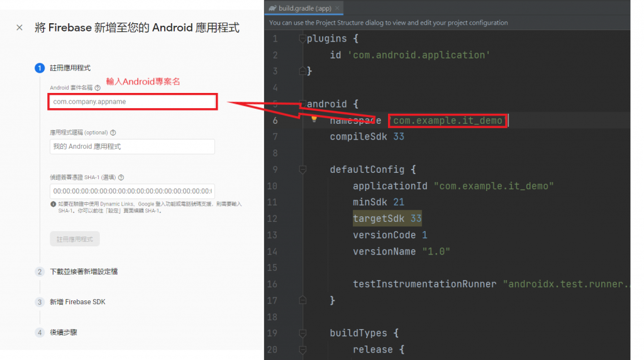Screen dimensions: 644x360
Task: Click the step 3 number circle
Action: [x=40, y=302]
